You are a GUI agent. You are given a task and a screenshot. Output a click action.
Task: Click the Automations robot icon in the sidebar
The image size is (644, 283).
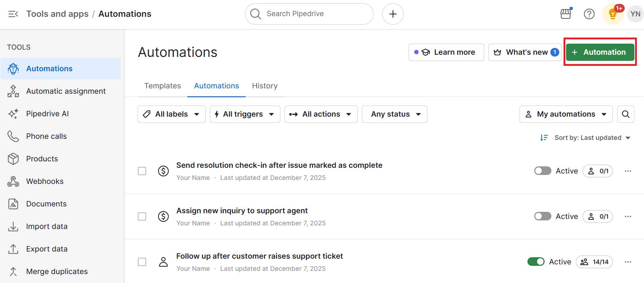click(x=13, y=69)
